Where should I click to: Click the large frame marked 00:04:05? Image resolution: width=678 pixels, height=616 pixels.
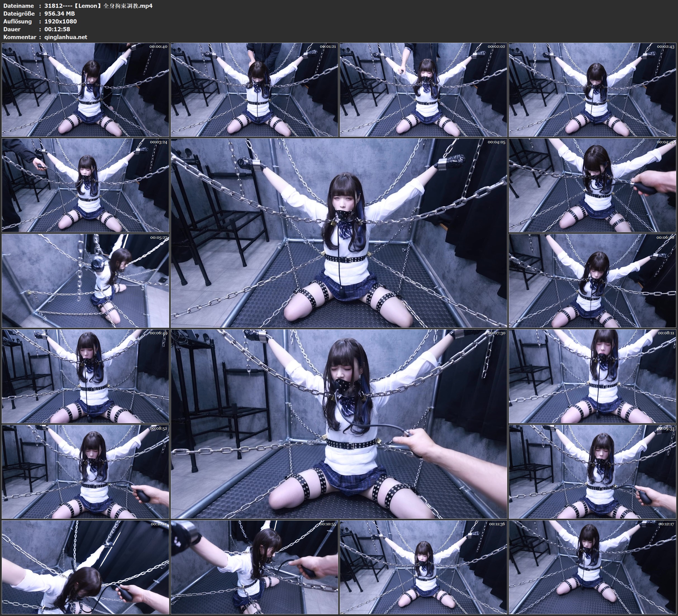pos(339,233)
